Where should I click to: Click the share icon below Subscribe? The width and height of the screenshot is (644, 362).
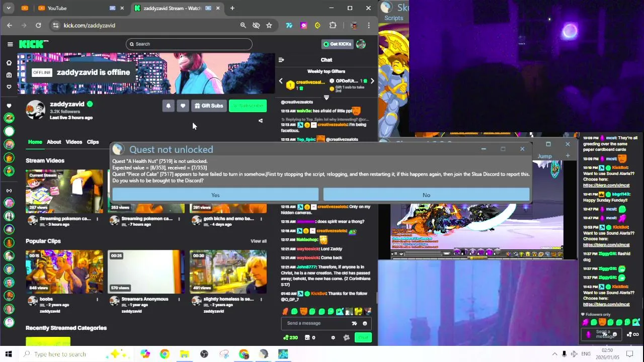pyautogui.click(x=261, y=121)
